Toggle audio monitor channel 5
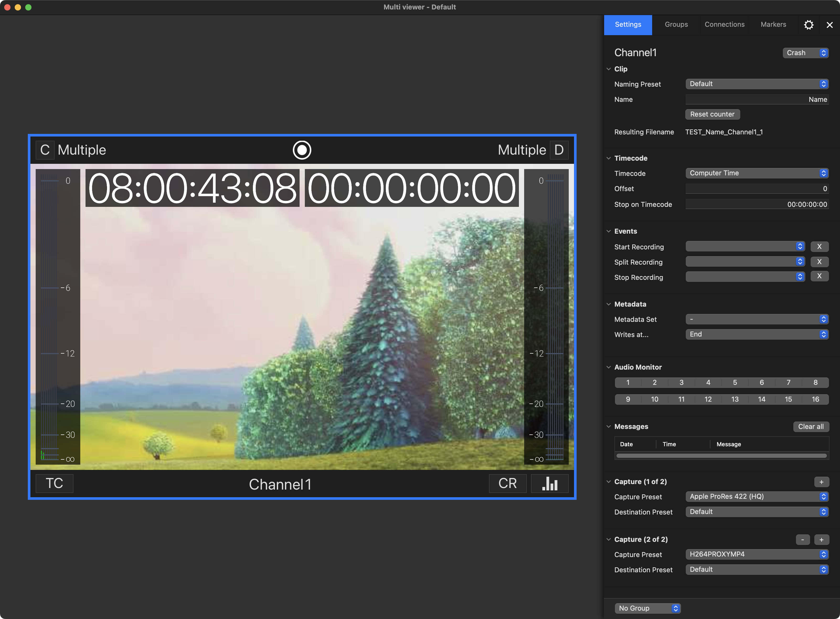Screen dimensions: 840x619 (735, 382)
